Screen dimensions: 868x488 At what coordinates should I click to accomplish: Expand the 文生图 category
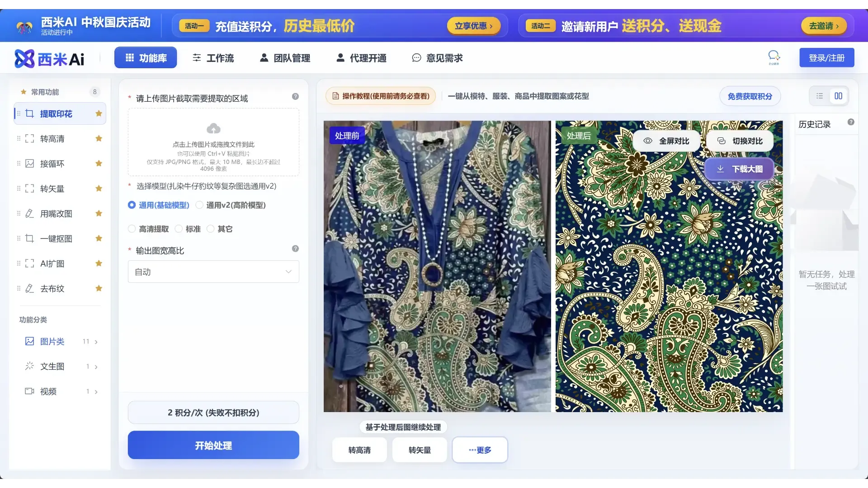61,366
